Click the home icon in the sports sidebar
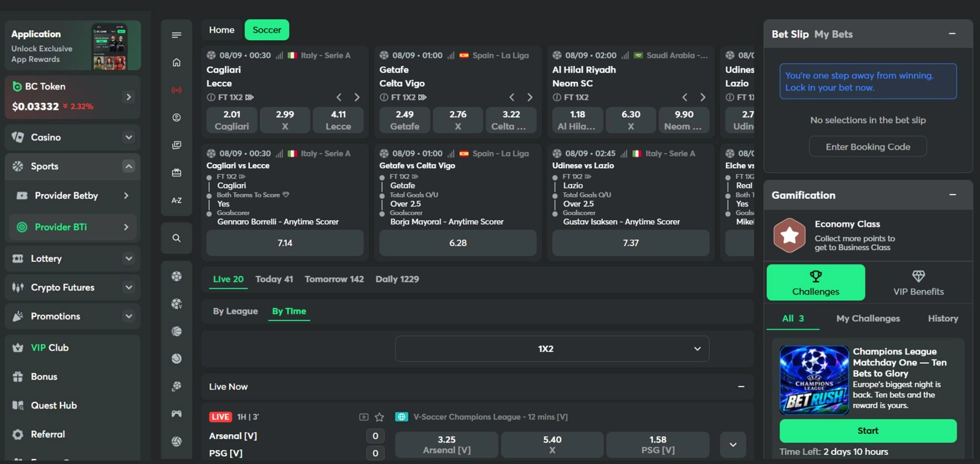The height and width of the screenshot is (464, 980). [177, 63]
